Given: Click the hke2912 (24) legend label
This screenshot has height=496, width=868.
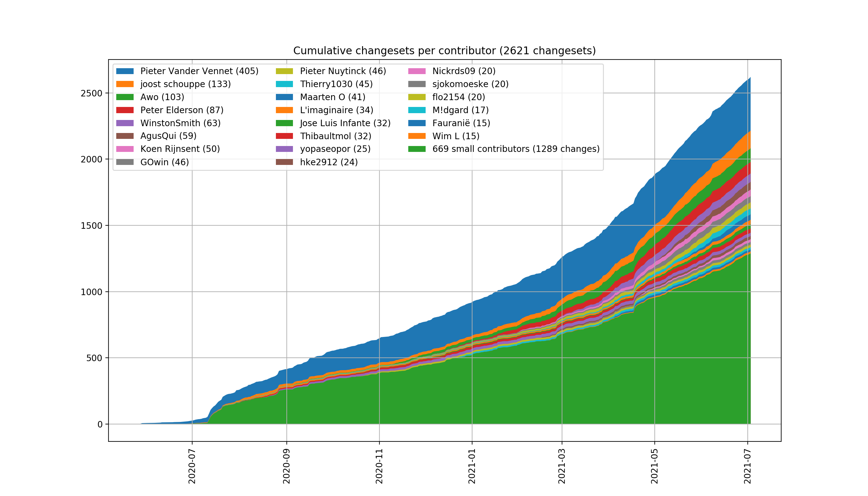Looking at the screenshot, I should tap(329, 162).
